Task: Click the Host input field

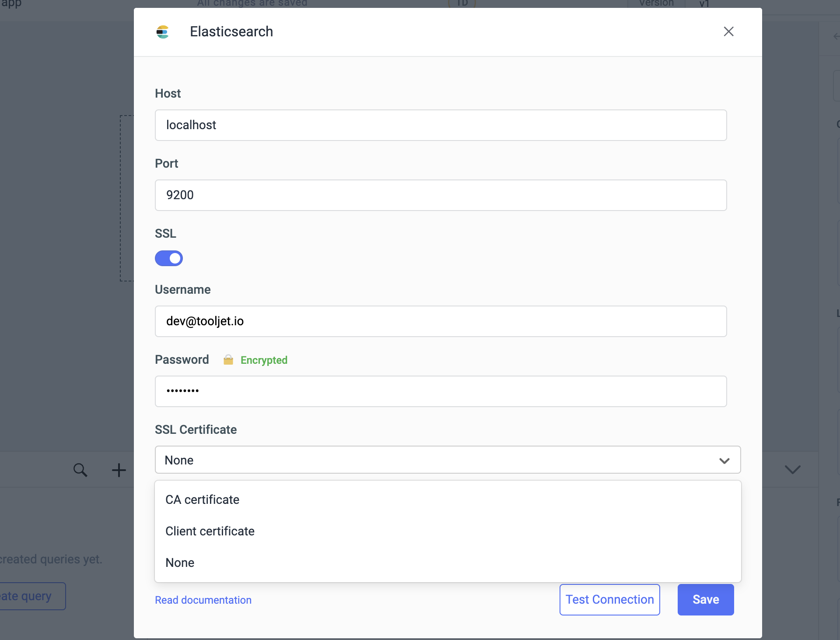Action: [x=441, y=125]
